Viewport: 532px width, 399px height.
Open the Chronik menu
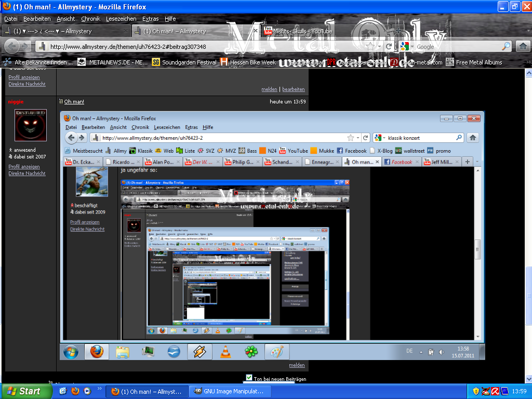point(90,19)
